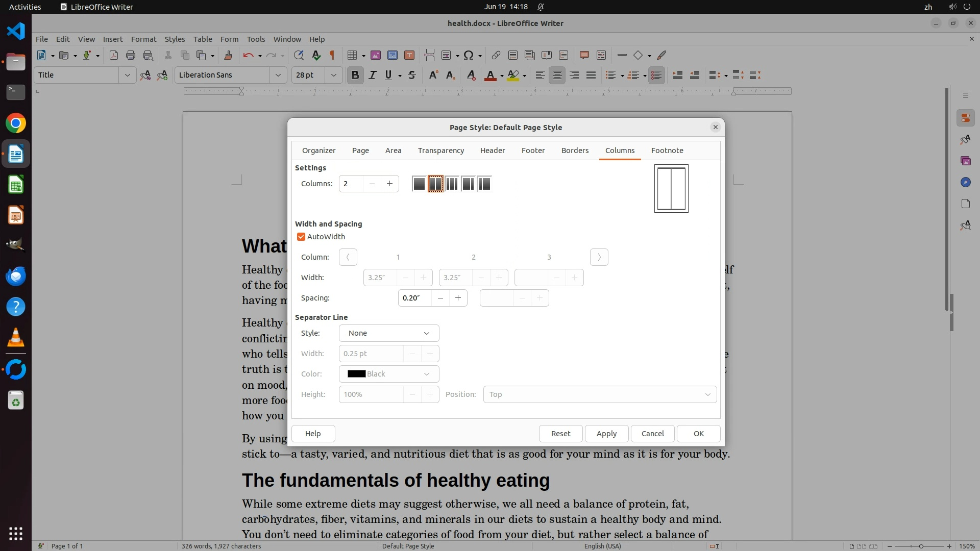Open the Format menu
The width and height of the screenshot is (980, 551).
[143, 39]
